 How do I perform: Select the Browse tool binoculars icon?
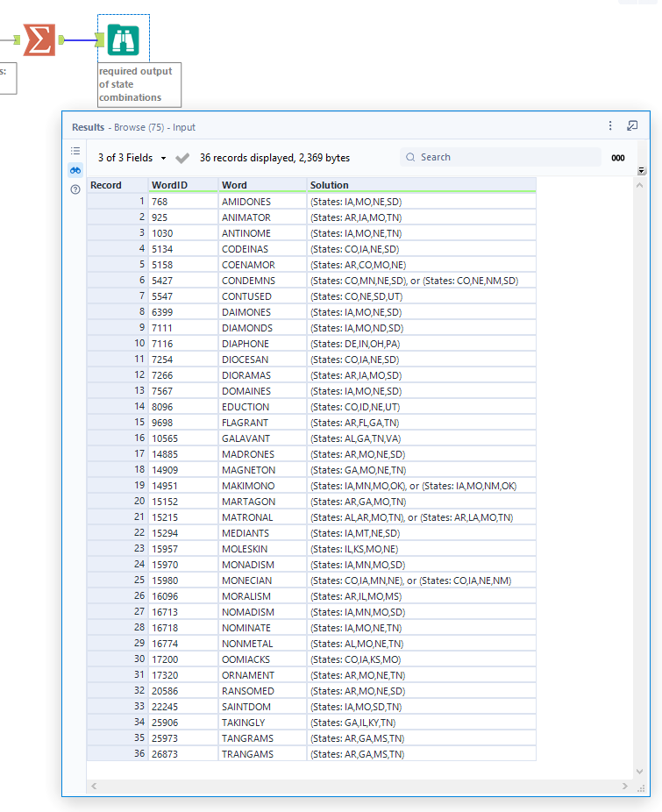tap(124, 39)
